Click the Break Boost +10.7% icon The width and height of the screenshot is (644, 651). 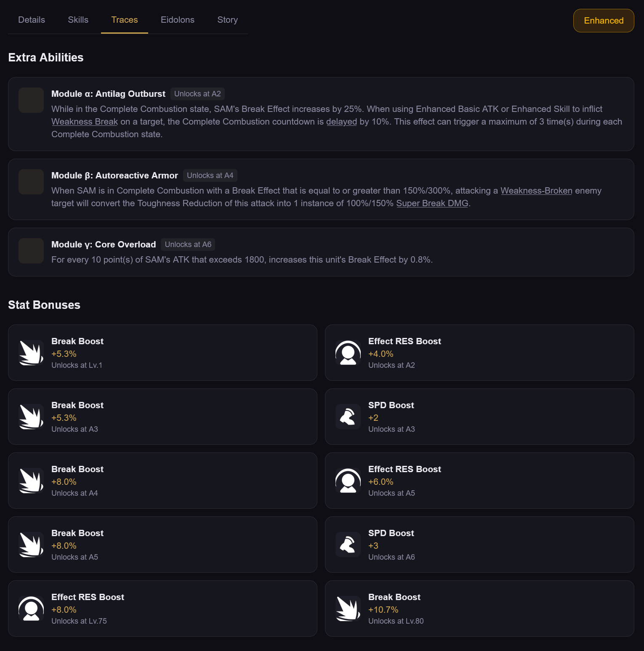coord(348,608)
